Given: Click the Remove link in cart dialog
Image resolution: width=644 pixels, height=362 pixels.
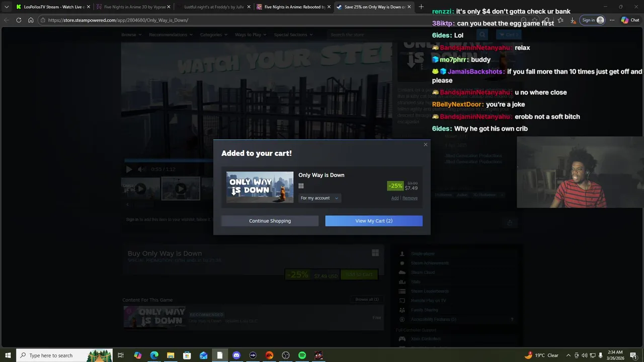Looking at the screenshot, I should click(x=410, y=198).
